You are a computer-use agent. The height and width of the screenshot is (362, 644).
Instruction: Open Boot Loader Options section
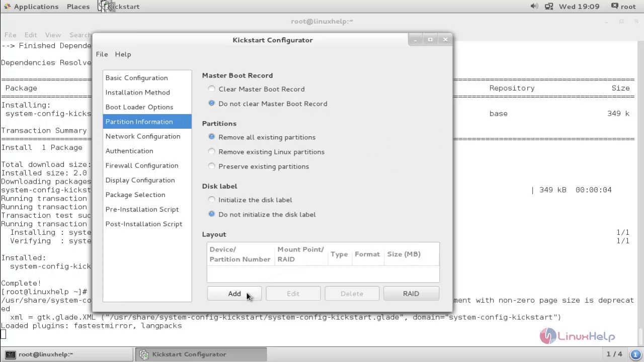click(147, 107)
